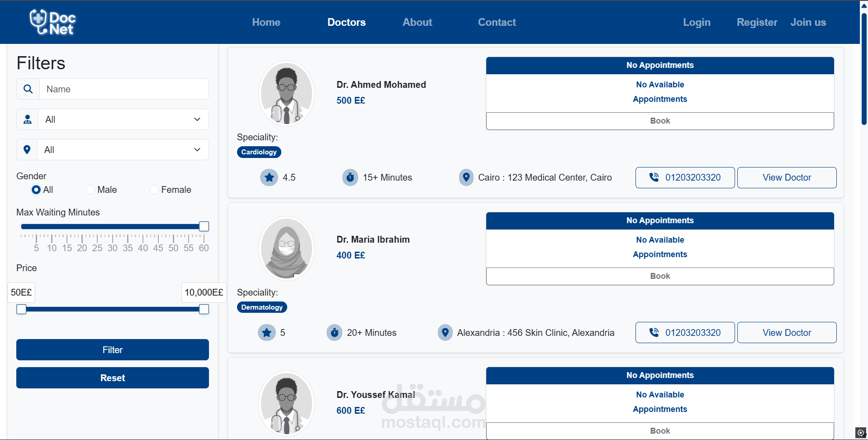868x440 pixels.
Task: Select the All gender radio button
Action: [x=36, y=190]
